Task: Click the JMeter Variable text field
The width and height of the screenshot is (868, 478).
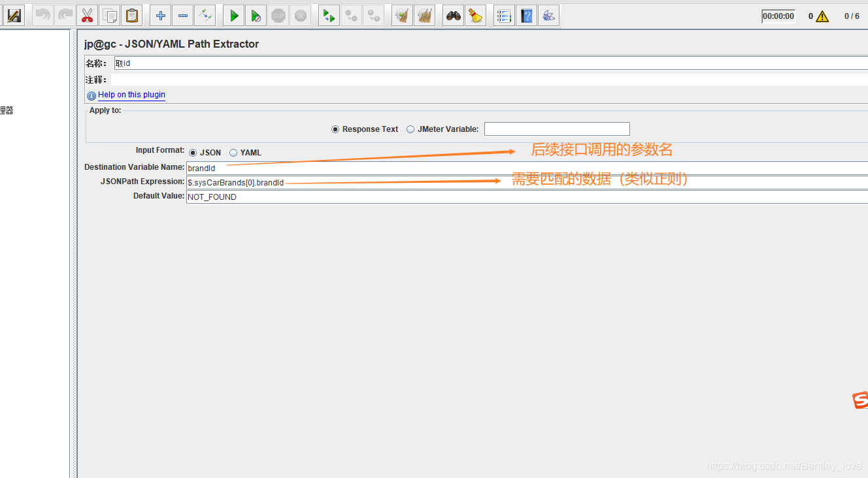Action: (557, 129)
